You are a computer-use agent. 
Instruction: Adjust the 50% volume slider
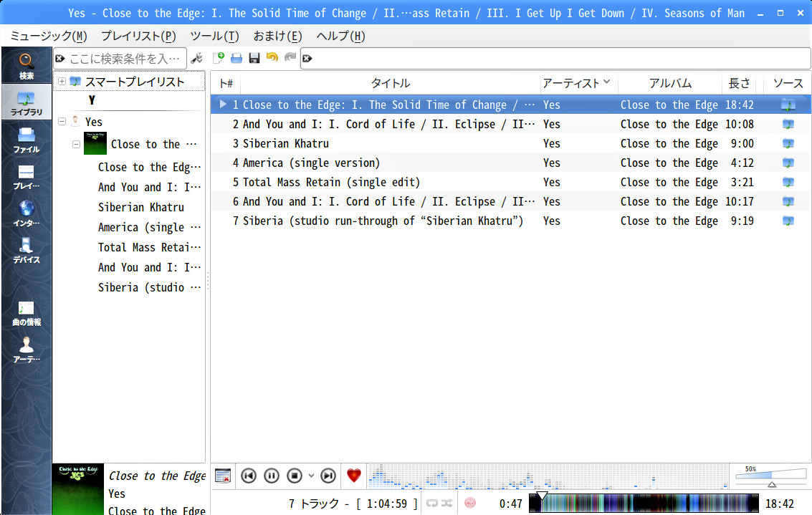[771, 473]
